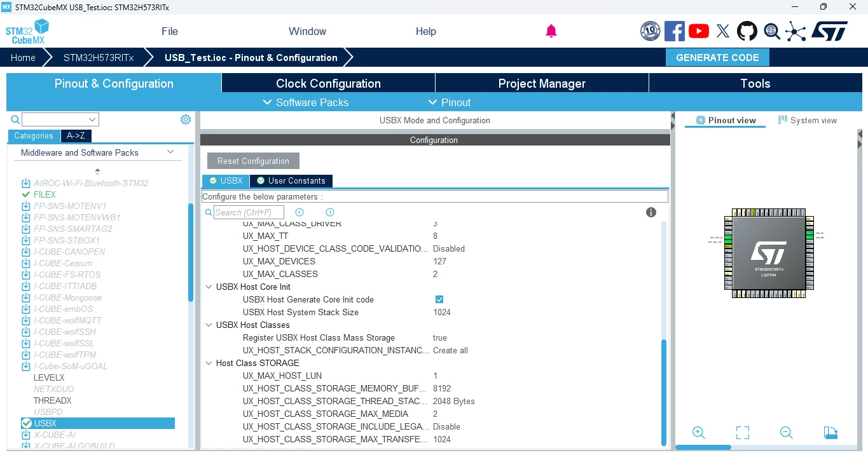Switch to System view
868x455 pixels.
coord(808,120)
